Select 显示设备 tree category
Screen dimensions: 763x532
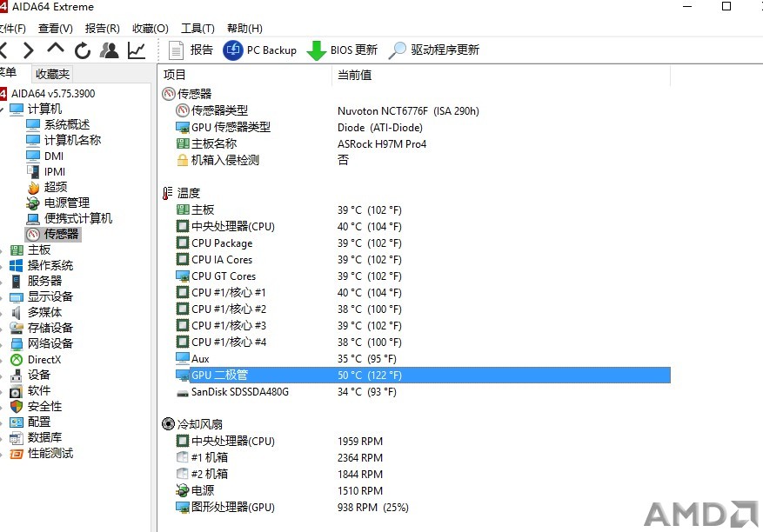42,296
